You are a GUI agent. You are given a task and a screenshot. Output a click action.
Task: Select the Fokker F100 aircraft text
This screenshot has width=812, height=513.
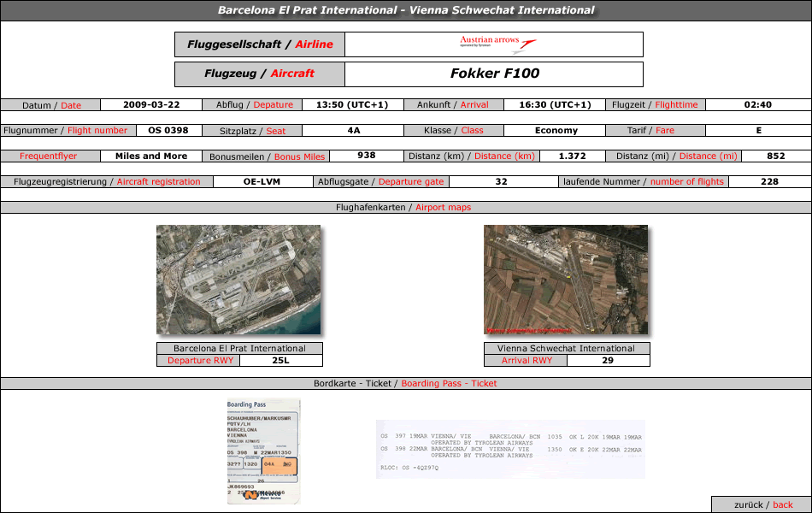tap(495, 74)
